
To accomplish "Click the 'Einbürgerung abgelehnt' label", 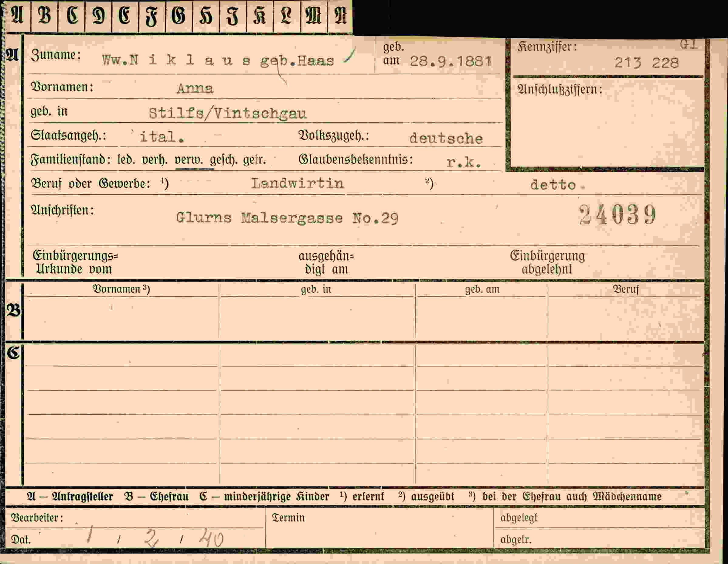I will pos(547,262).
